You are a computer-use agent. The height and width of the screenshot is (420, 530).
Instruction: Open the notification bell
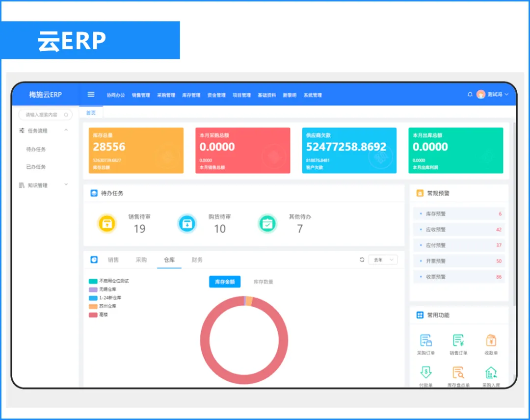pyautogui.click(x=470, y=94)
